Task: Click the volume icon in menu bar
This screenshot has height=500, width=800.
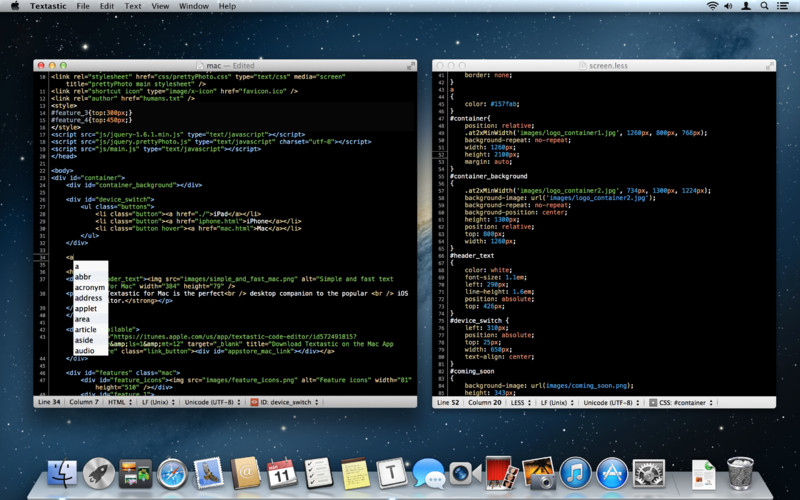Action: pyautogui.click(x=728, y=6)
